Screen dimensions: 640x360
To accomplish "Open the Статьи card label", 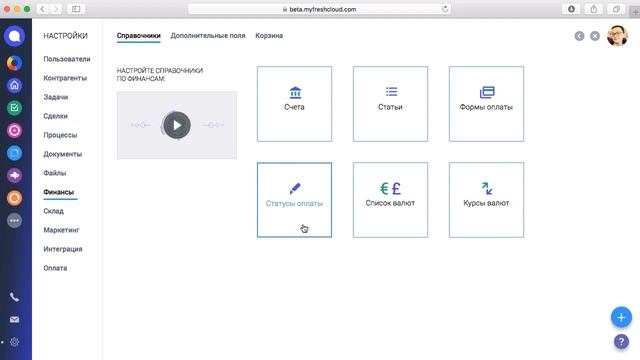I will [x=390, y=107].
